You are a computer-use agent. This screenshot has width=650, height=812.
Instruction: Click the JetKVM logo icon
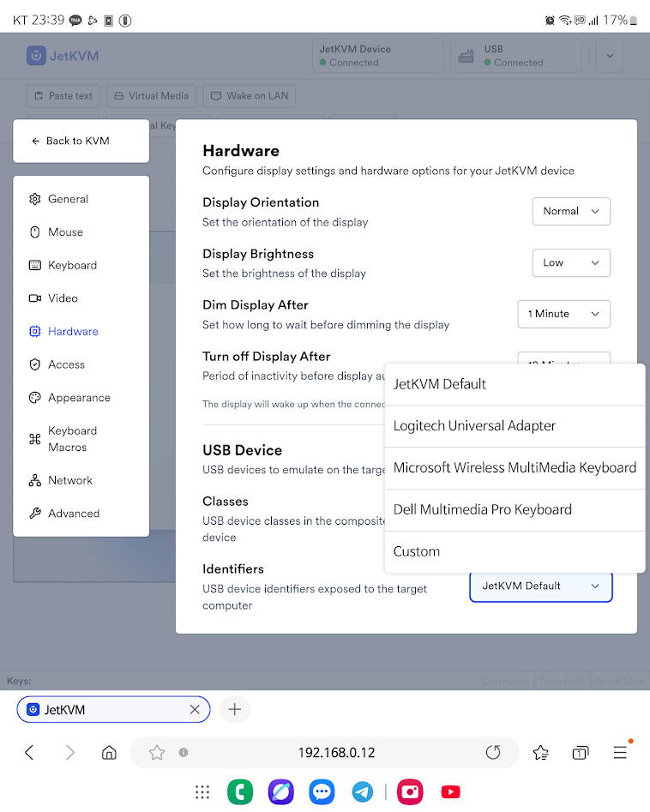pyautogui.click(x=36, y=56)
